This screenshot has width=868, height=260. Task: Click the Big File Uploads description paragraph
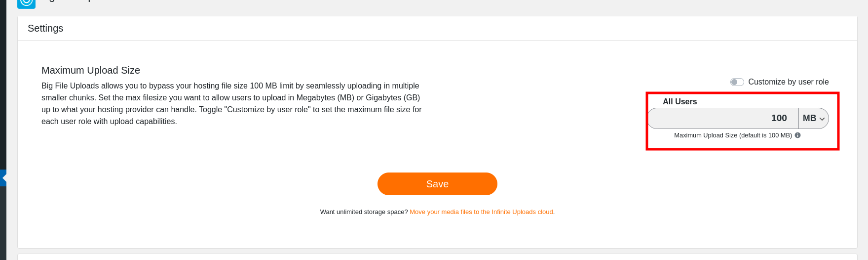click(x=231, y=103)
